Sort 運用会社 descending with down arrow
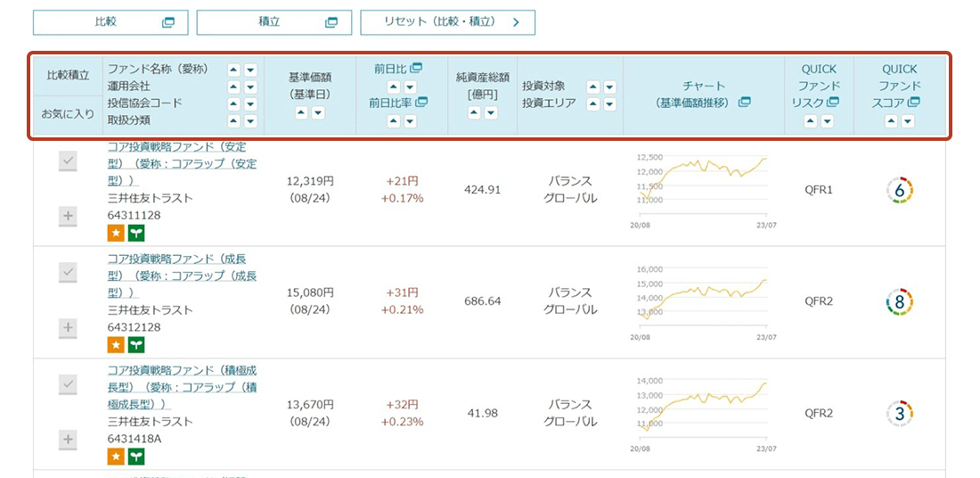The width and height of the screenshot is (980, 478). (250, 87)
